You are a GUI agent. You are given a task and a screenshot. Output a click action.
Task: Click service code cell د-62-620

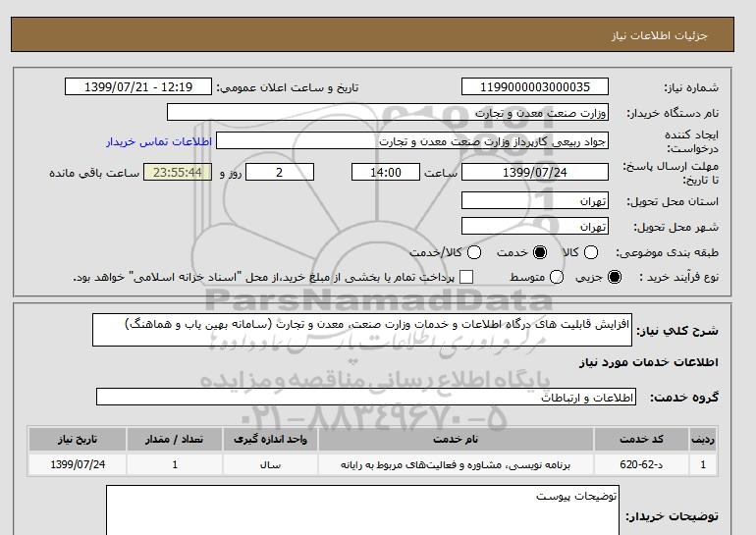click(641, 464)
